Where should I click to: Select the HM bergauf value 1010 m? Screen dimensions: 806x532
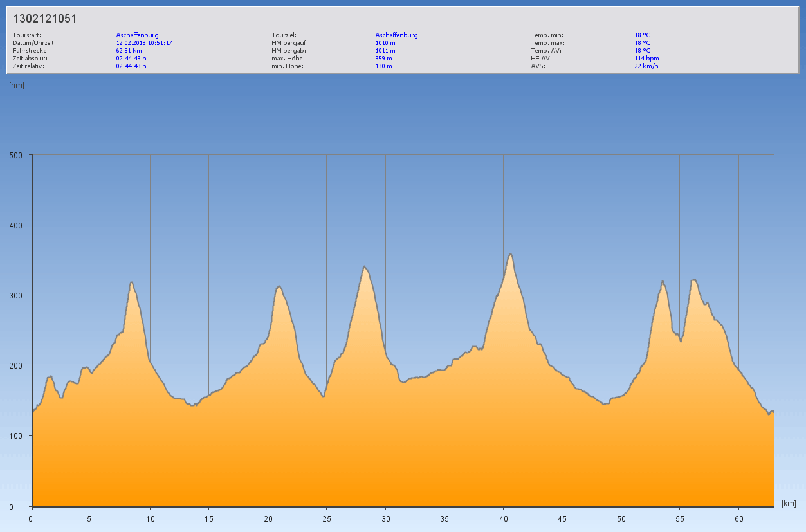385,42
